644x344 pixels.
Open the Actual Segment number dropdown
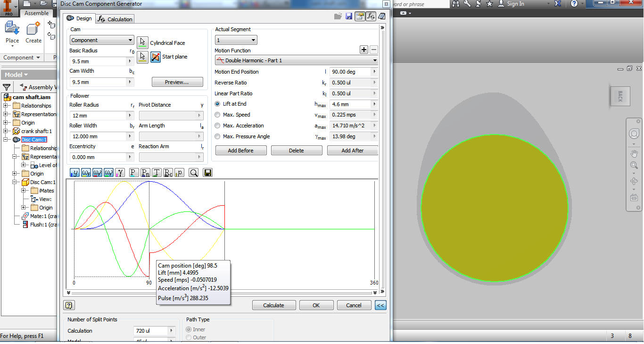pos(236,40)
